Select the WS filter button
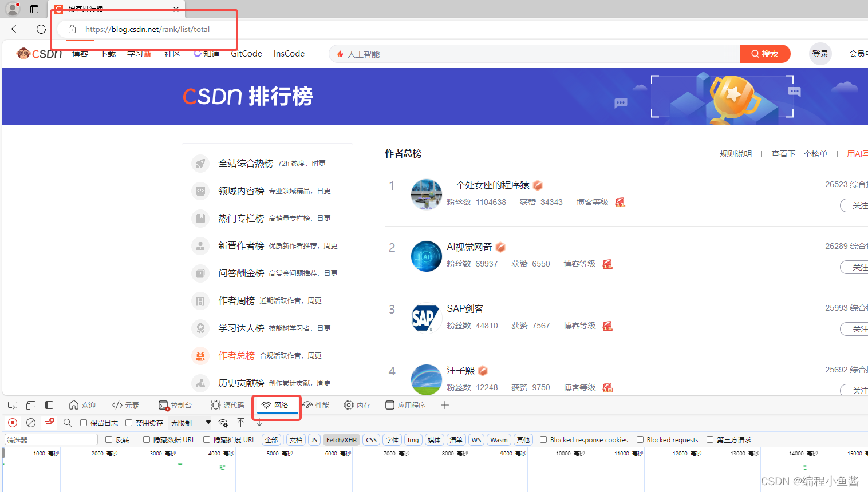The width and height of the screenshot is (868, 492). click(x=476, y=439)
